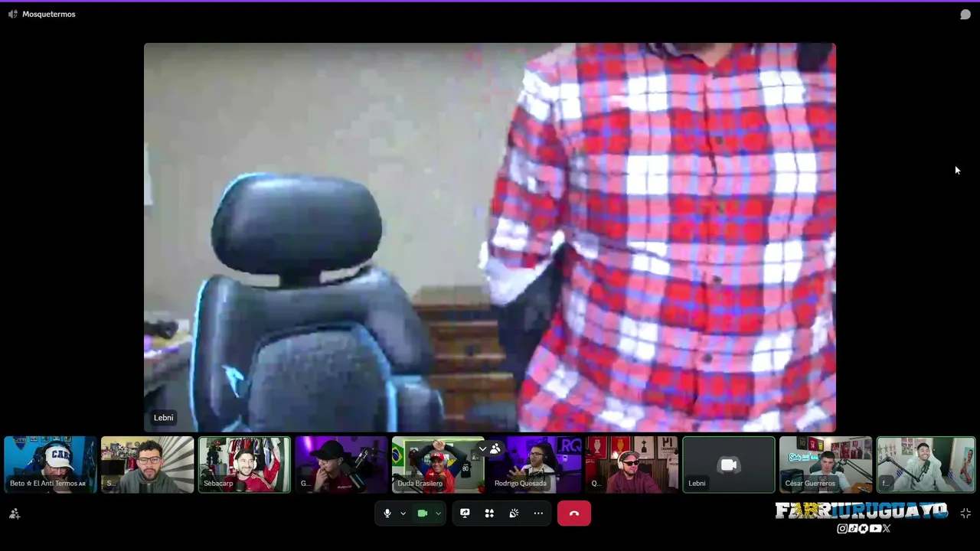The width and height of the screenshot is (980, 551).
Task: Select Beto El Anti Termos video tile
Action: pyautogui.click(x=51, y=465)
